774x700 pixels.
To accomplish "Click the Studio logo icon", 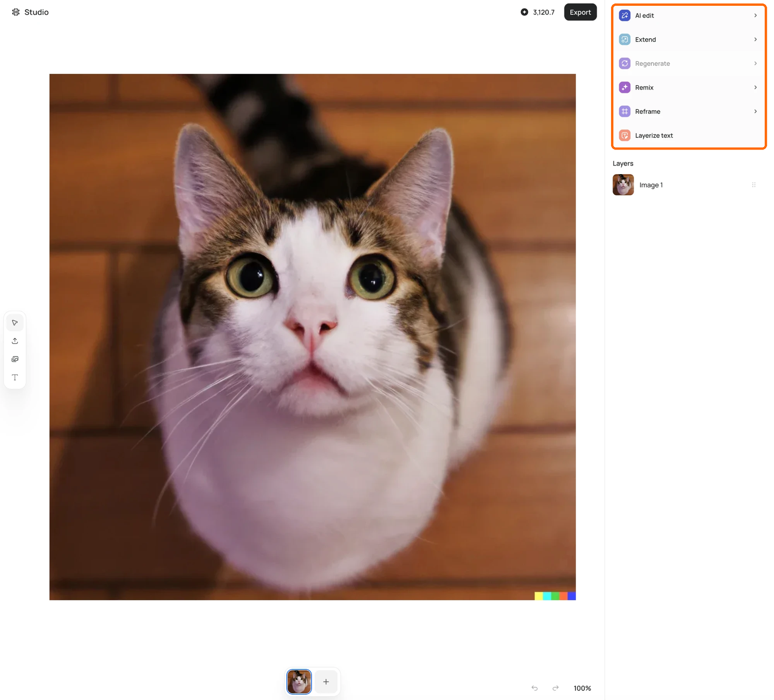I will pos(16,12).
